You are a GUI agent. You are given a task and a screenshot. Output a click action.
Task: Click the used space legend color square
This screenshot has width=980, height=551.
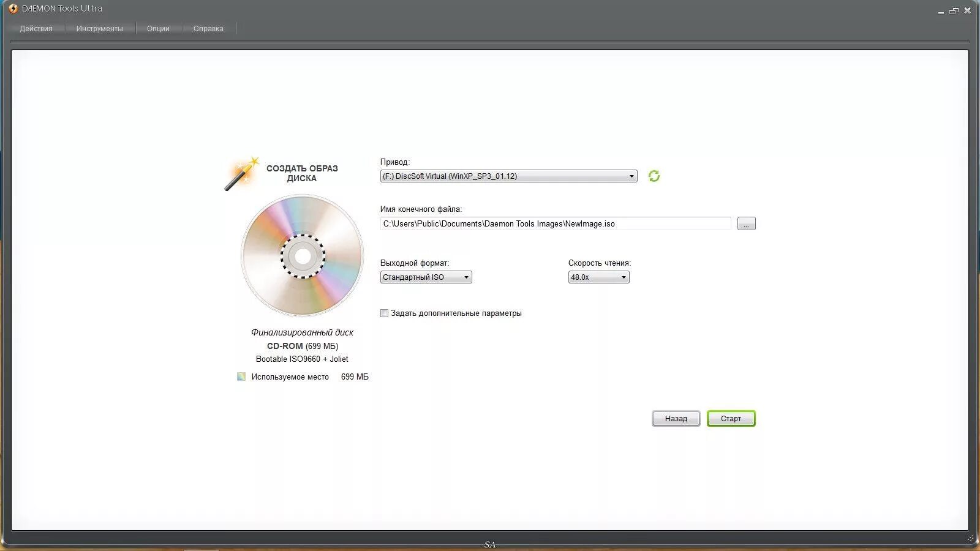pyautogui.click(x=241, y=377)
